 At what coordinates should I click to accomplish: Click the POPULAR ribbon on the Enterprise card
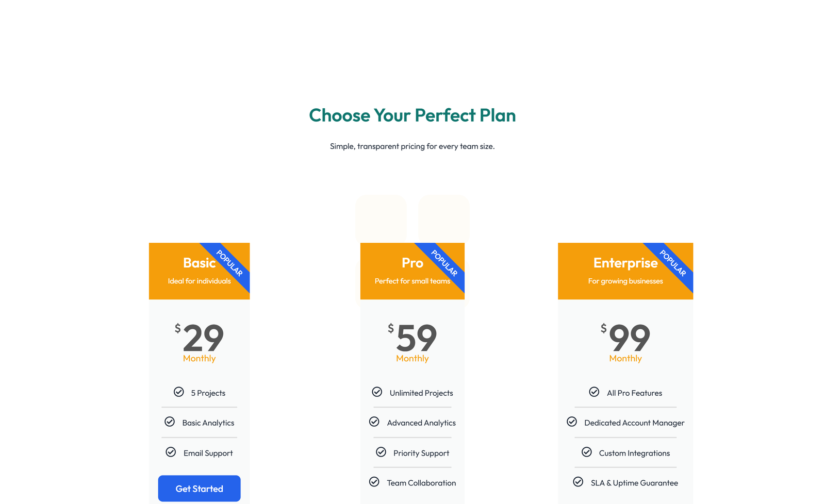point(673,264)
